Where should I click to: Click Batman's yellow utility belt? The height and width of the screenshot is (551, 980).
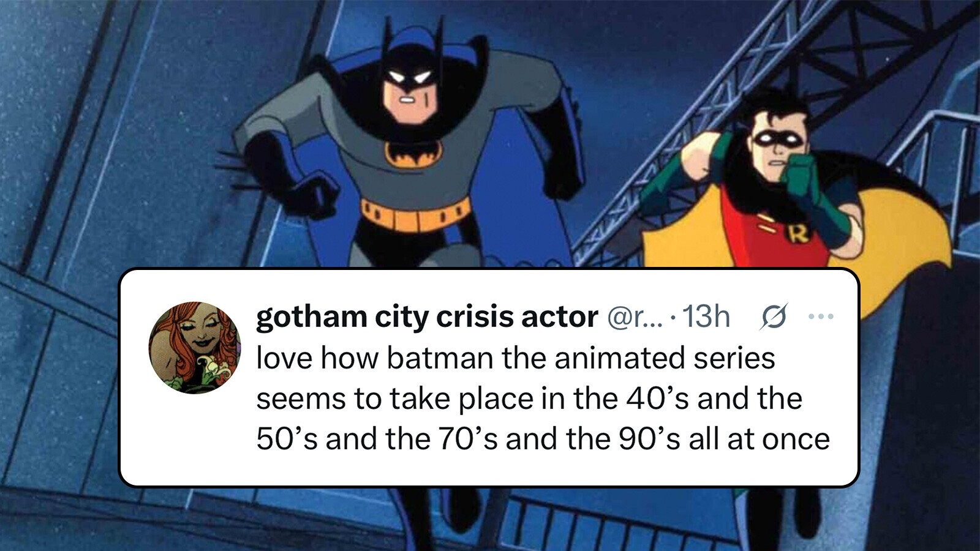pos(414,214)
